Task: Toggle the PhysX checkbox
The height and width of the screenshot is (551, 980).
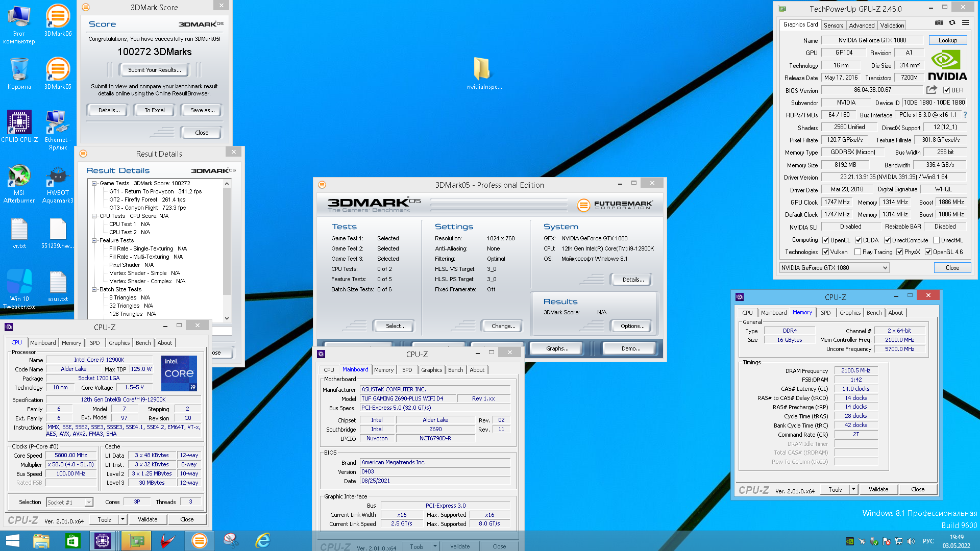Action: pos(899,252)
